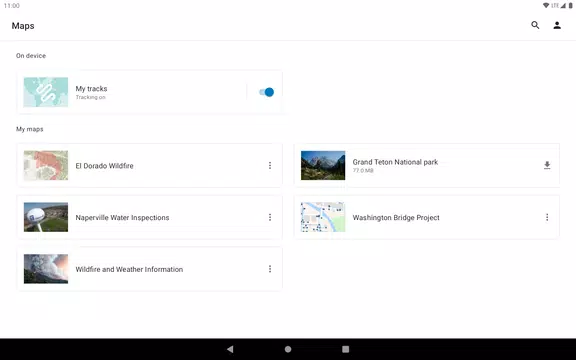Click the Maps page title
This screenshot has height=360, width=576.
pyautogui.click(x=23, y=26)
